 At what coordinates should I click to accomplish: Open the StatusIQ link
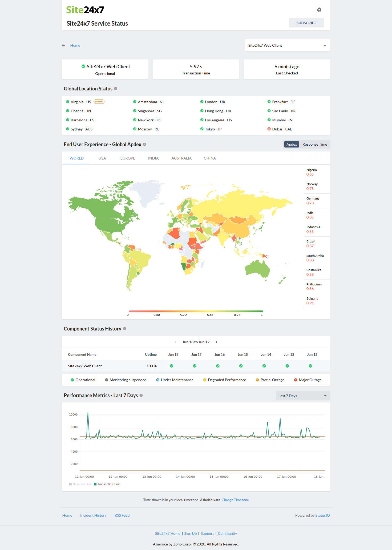(322, 515)
